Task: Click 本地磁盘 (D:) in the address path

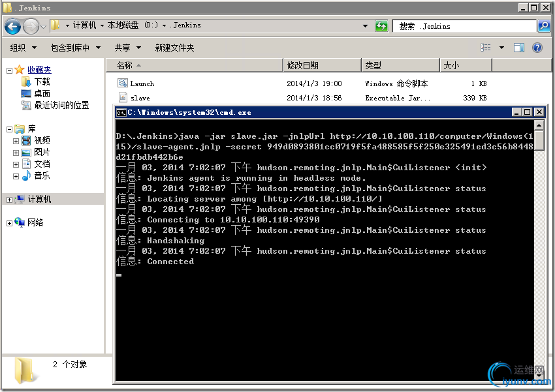Action: [133, 25]
